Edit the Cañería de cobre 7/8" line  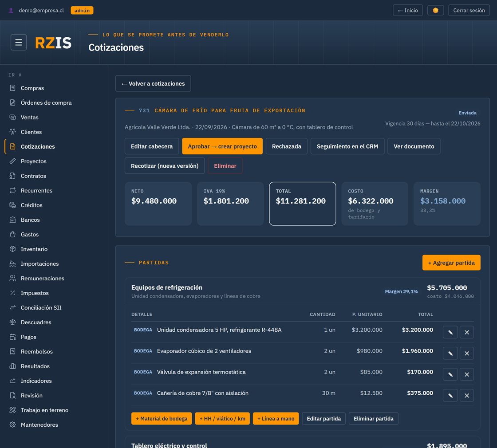pos(450,395)
